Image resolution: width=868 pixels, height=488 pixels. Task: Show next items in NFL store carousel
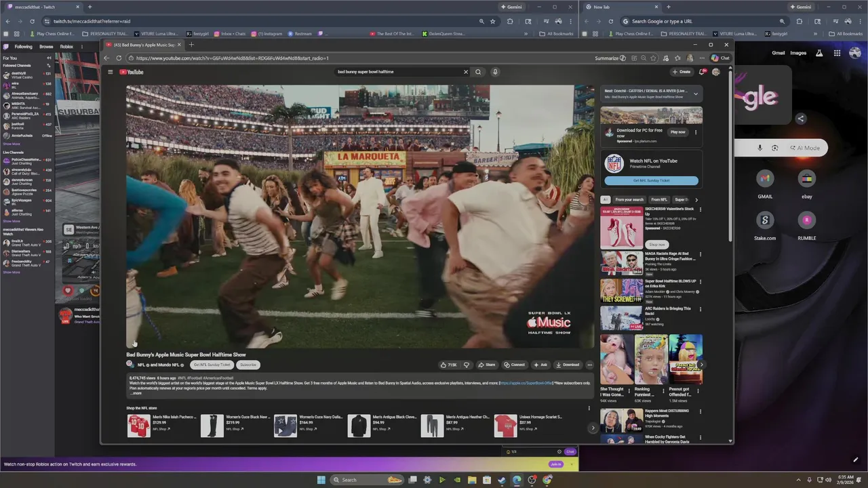(x=593, y=428)
